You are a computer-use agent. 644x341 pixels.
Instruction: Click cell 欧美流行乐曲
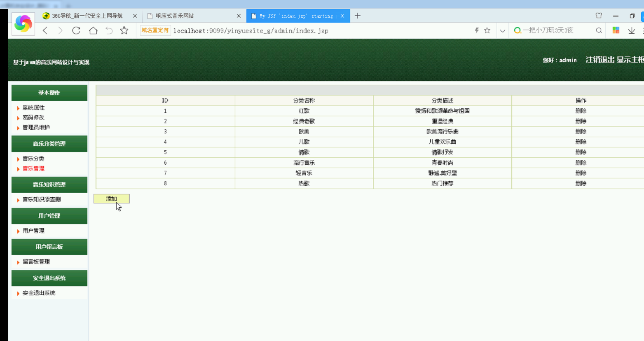click(x=443, y=131)
